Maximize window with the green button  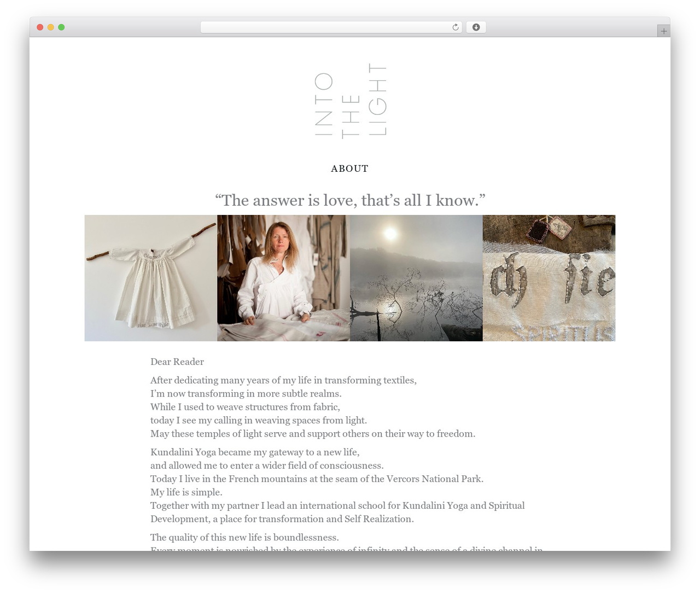pyautogui.click(x=61, y=27)
